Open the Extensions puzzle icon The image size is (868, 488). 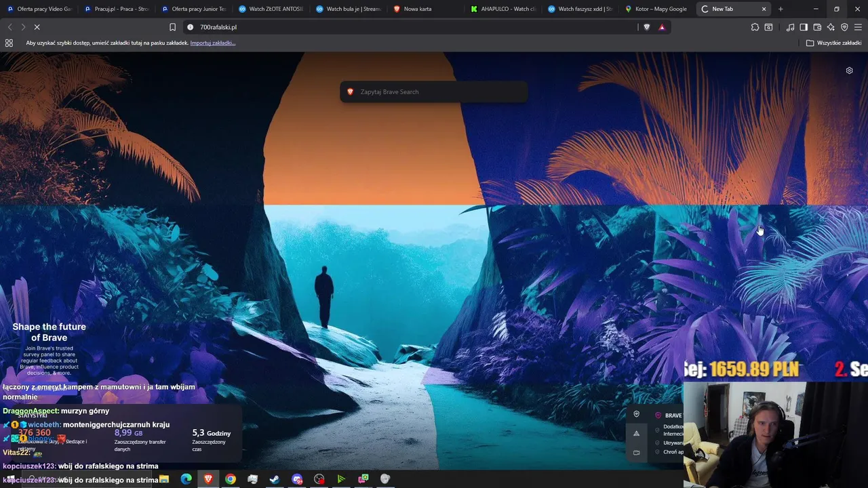[755, 27]
